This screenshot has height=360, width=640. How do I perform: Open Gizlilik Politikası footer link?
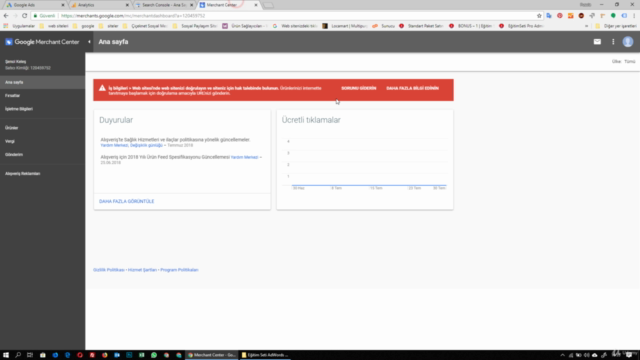109,270
